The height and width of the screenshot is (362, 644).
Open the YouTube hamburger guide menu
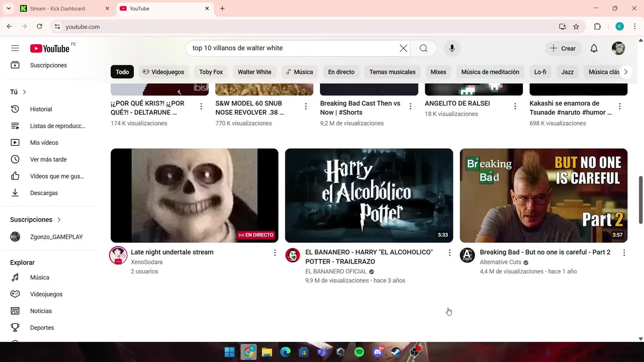(x=15, y=48)
